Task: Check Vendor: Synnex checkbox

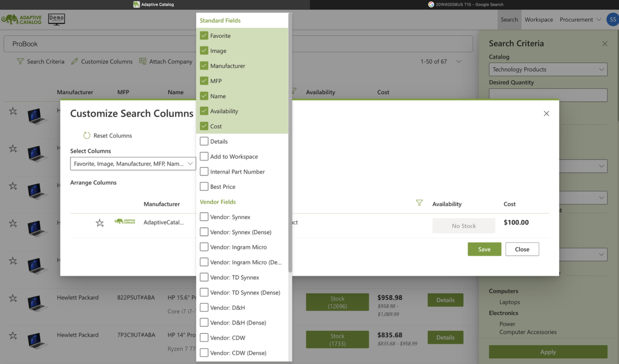Action: pos(204,217)
